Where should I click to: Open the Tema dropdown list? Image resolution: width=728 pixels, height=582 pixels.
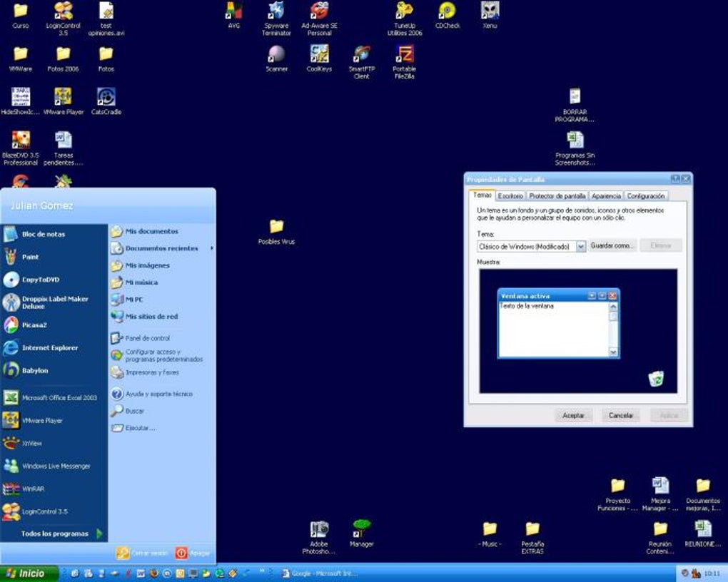(580, 247)
